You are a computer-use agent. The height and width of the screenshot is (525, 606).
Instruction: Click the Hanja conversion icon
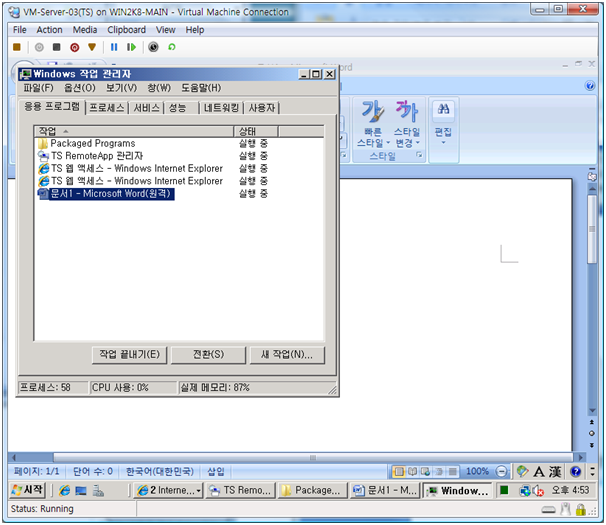tap(555, 472)
